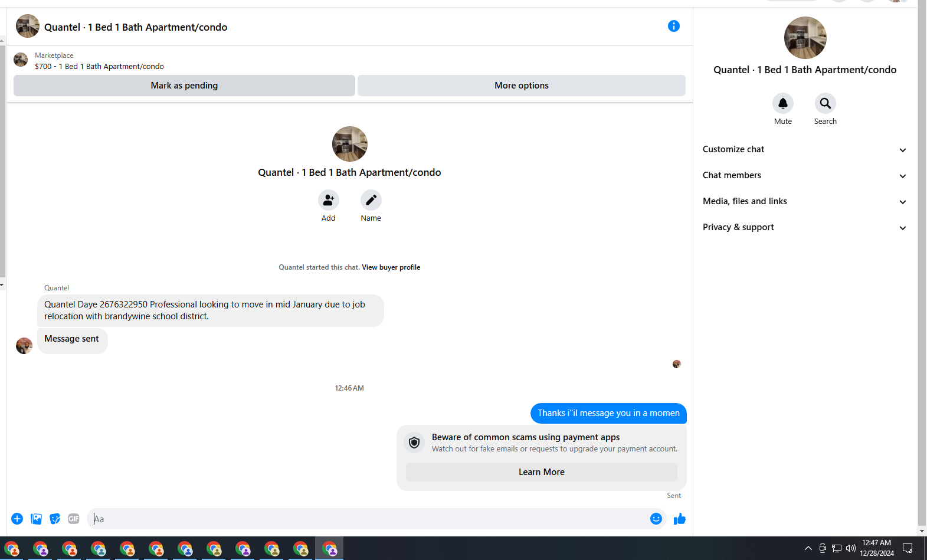Click center apartment photo above chat name

(x=349, y=144)
